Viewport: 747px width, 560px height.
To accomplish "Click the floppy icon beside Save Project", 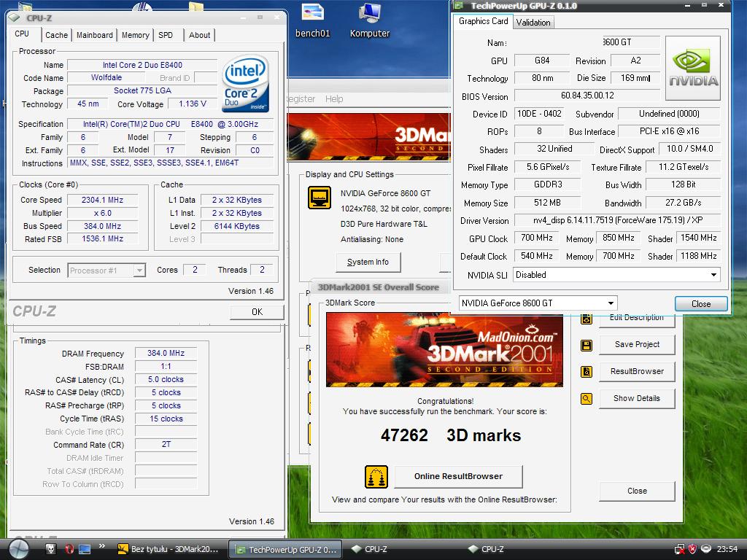I will point(587,345).
